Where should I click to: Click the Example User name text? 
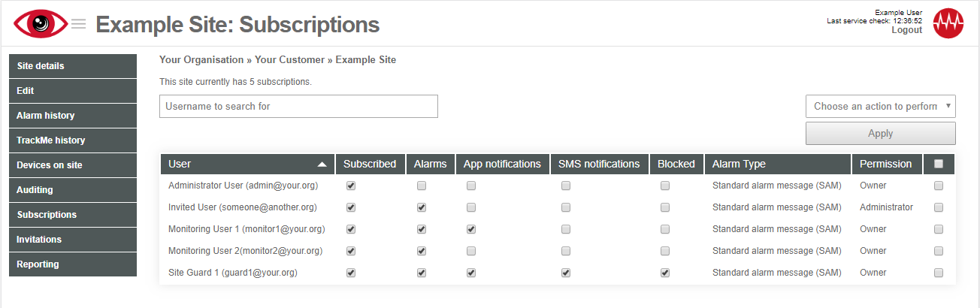(x=899, y=13)
